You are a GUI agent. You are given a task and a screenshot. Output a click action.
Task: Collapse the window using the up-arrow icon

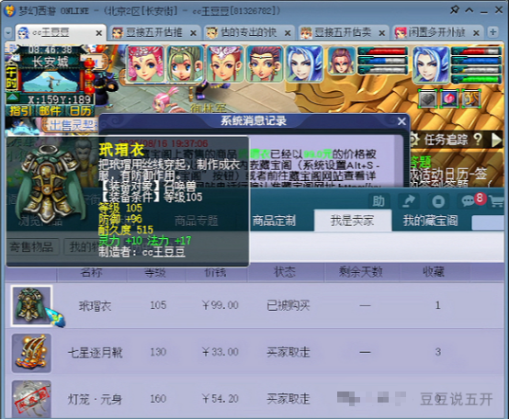(x=469, y=10)
